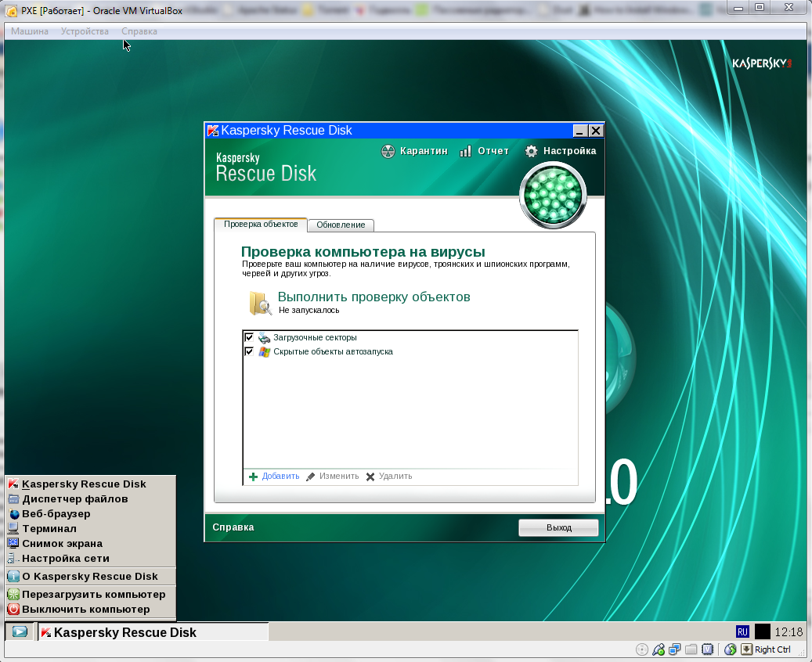Open the Справка menu in VirtualBox menu bar
This screenshot has height=662, width=812.
139,31
